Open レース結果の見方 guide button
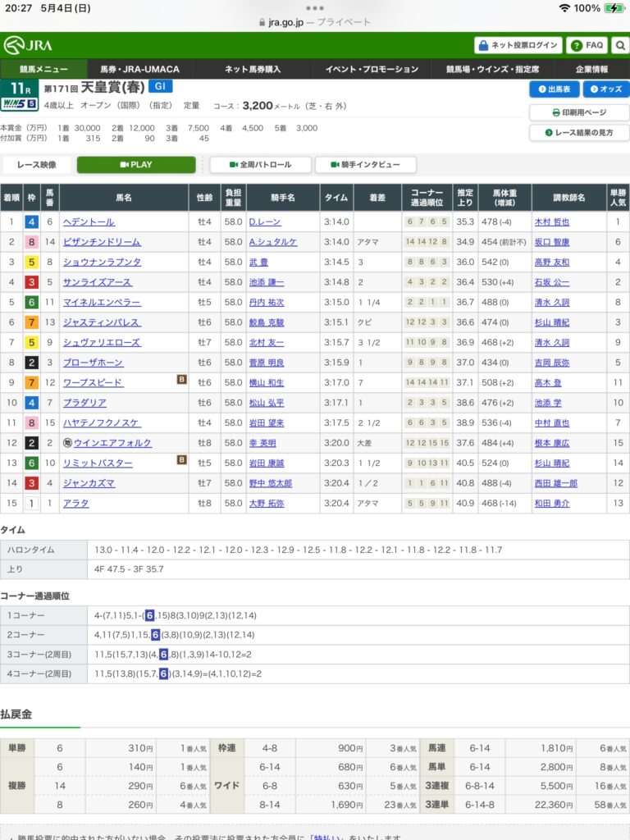630x840 pixels. (x=579, y=132)
